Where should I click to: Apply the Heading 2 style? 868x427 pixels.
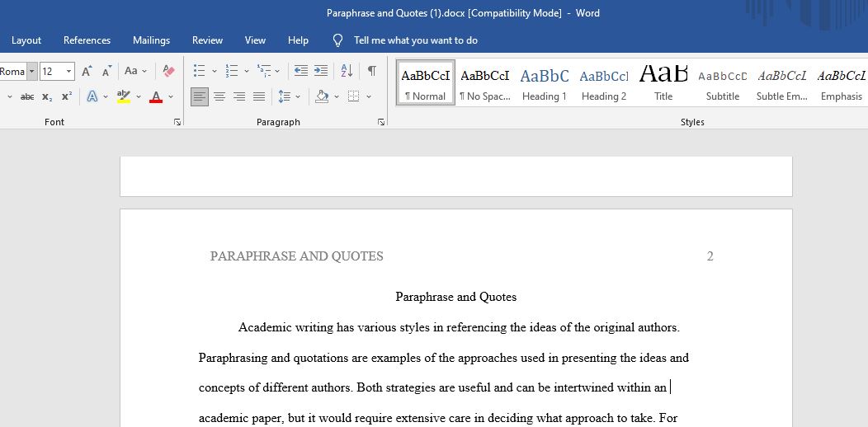click(x=604, y=82)
